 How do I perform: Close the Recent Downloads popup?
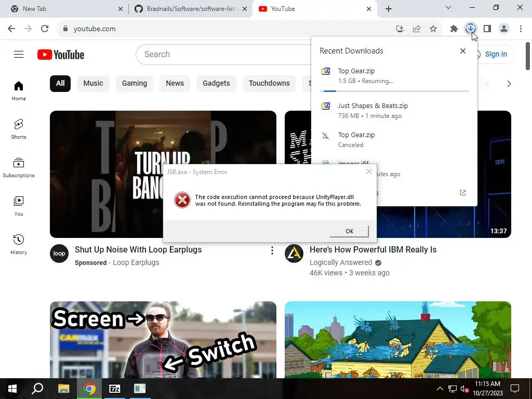click(463, 51)
